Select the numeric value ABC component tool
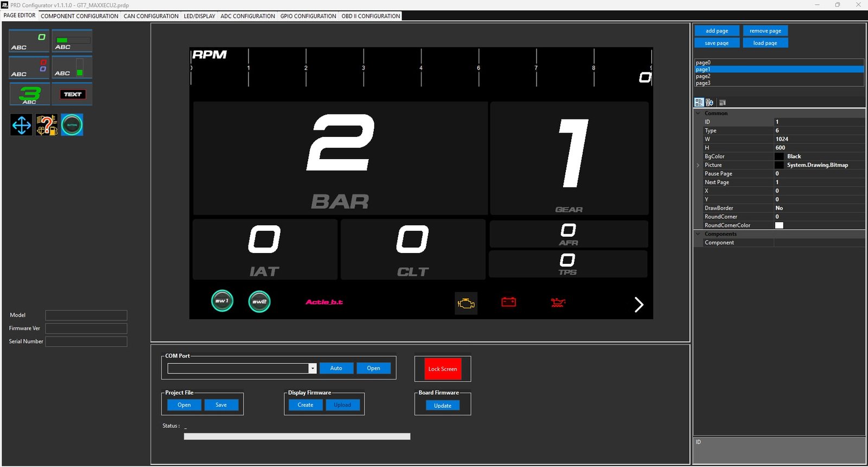868x467 pixels. tap(29, 41)
